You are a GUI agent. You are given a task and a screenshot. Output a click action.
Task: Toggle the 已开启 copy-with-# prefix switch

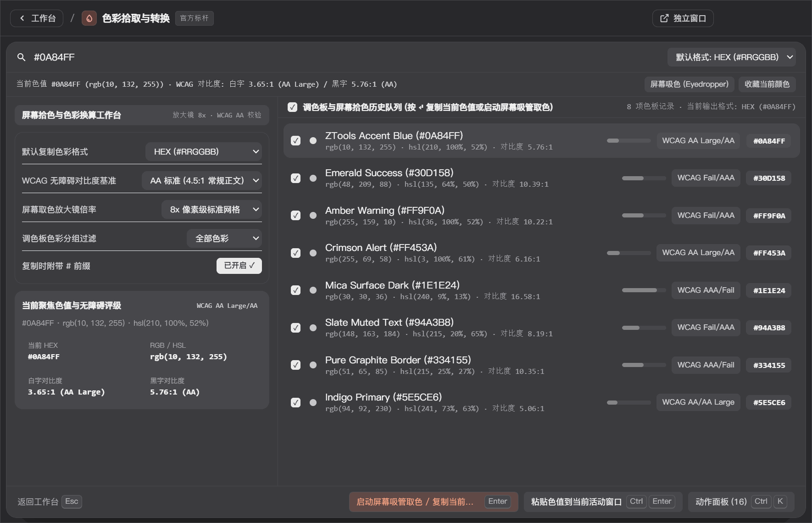pyautogui.click(x=239, y=266)
